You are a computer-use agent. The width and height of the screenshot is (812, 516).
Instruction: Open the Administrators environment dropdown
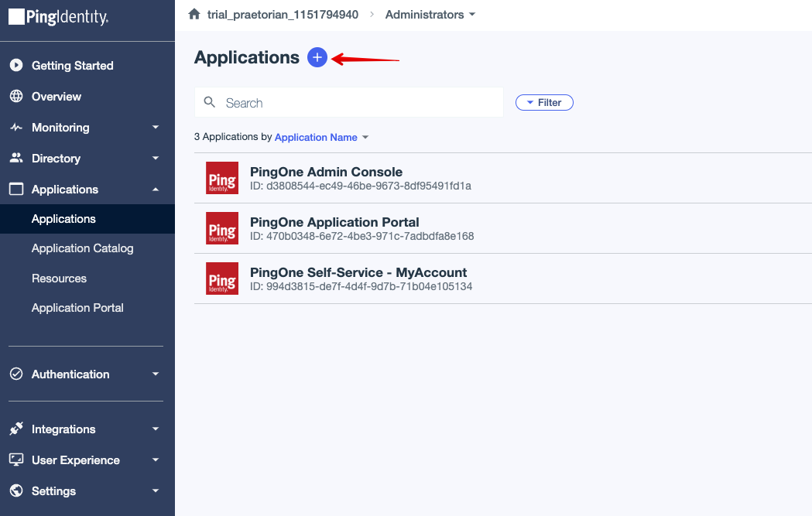(x=430, y=15)
